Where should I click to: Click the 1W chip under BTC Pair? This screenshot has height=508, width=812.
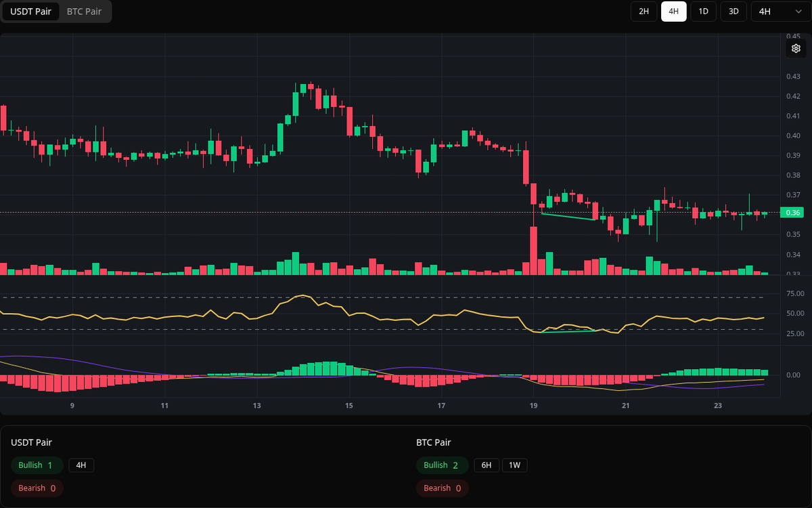click(x=514, y=465)
